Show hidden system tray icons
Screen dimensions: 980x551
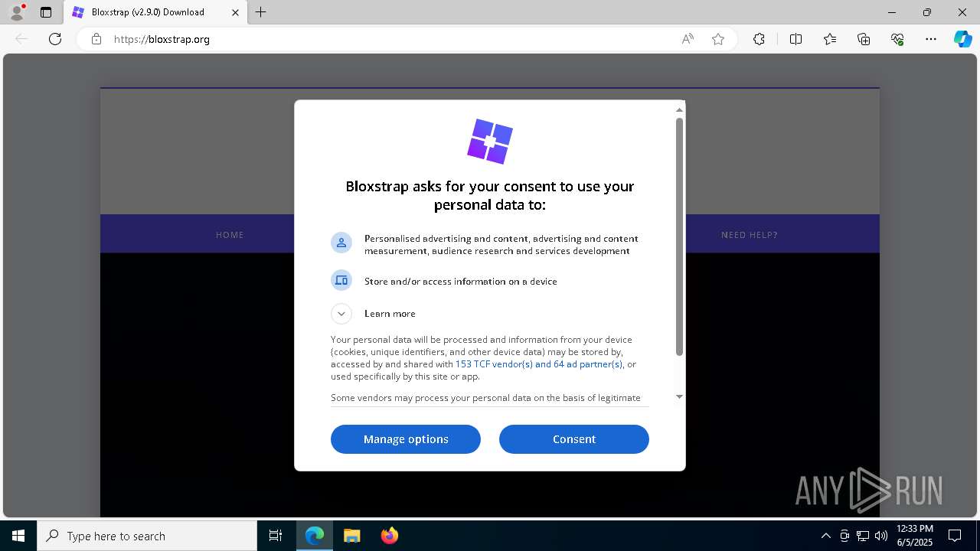[825, 536]
